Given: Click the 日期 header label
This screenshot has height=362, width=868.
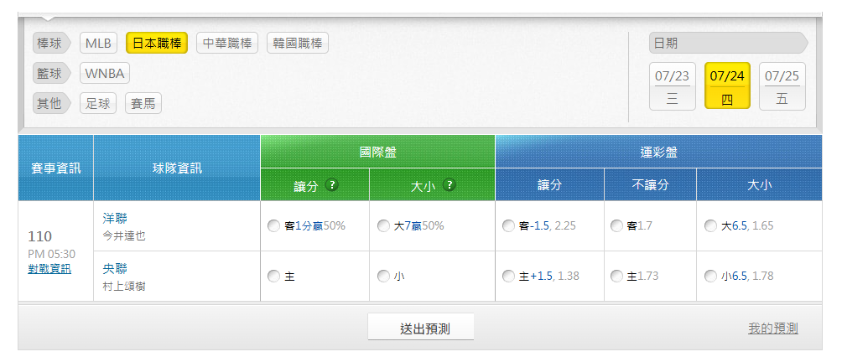Looking at the screenshot, I should [x=728, y=44].
